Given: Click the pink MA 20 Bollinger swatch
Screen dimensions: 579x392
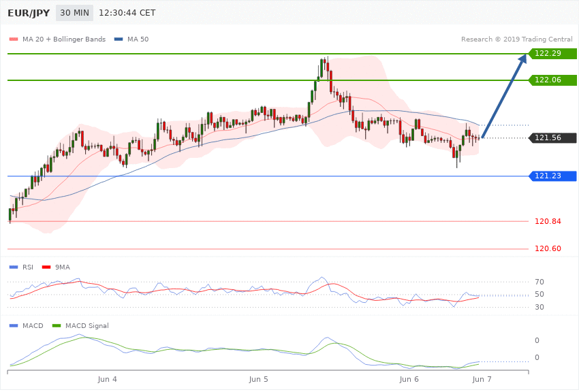Looking at the screenshot, I should [14, 39].
